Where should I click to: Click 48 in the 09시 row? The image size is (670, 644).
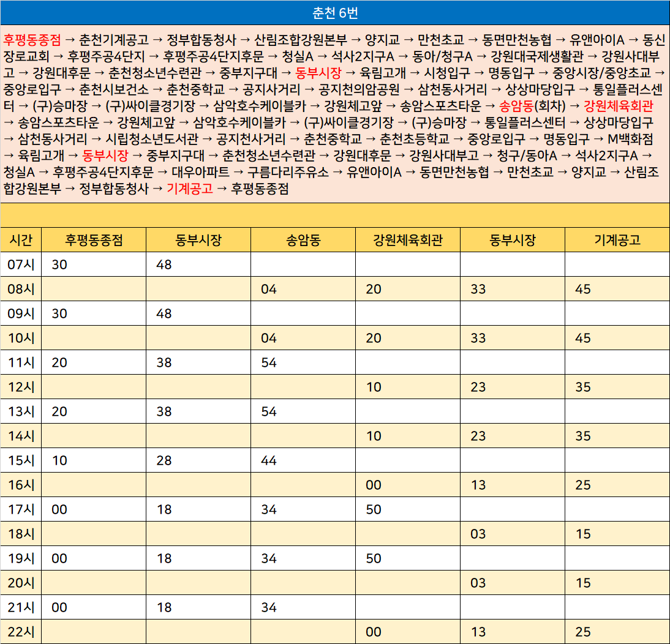[164, 313]
